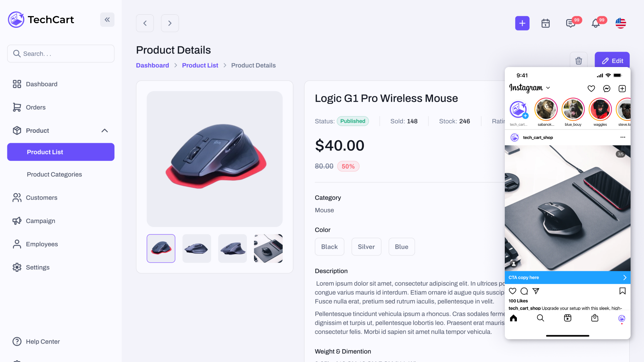Viewport: 644px width, 362px height.
Task: Open the calendar icon in header
Action: (x=546, y=23)
